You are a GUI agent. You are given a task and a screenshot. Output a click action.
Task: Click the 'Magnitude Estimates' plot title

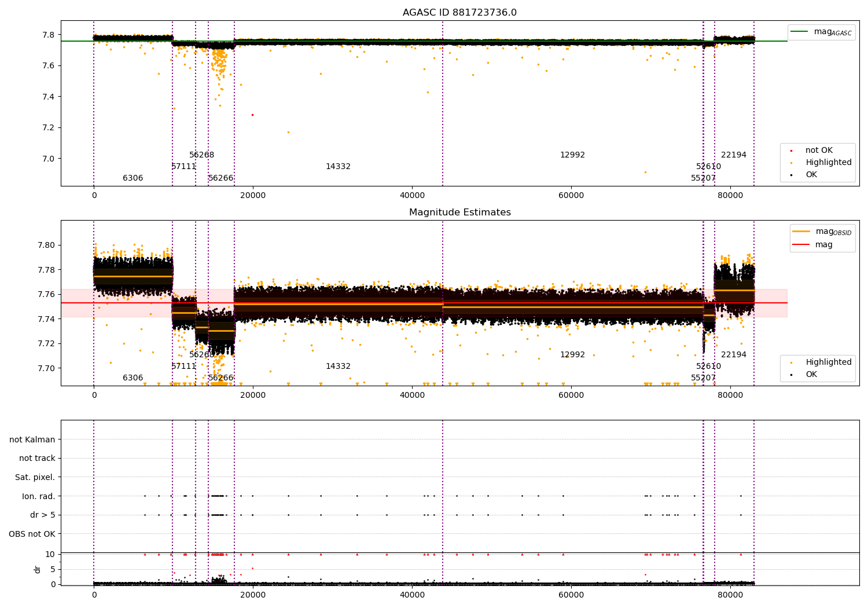click(460, 213)
